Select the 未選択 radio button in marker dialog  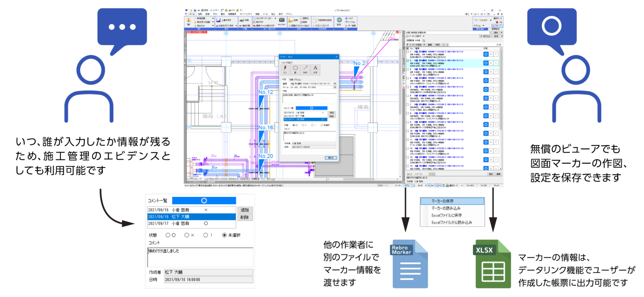tap(322, 125)
